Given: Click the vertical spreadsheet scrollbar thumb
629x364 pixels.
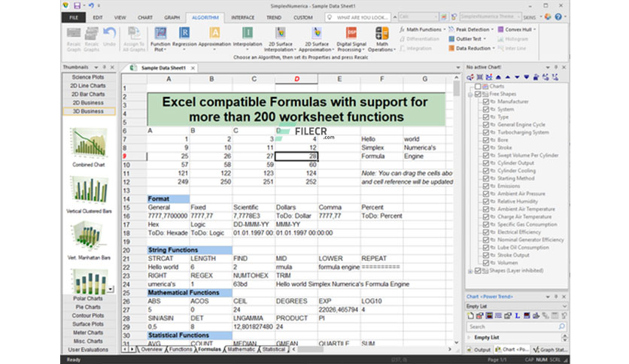Looking at the screenshot, I should pos(457,88).
